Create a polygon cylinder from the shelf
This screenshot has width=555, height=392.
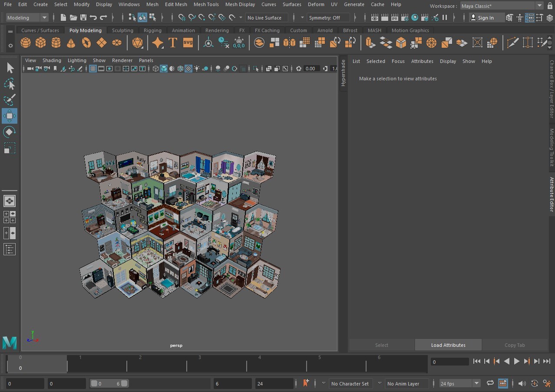(x=56, y=43)
